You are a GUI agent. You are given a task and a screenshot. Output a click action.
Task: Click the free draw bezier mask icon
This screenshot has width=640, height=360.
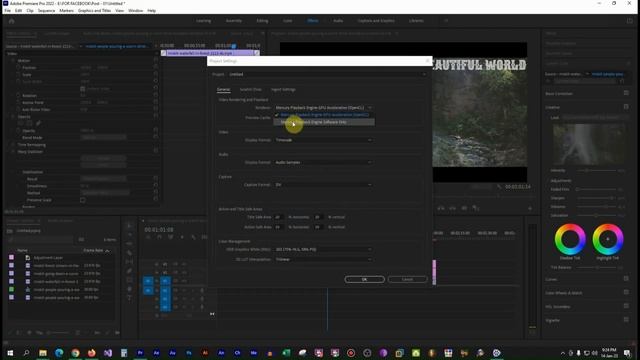38,123
